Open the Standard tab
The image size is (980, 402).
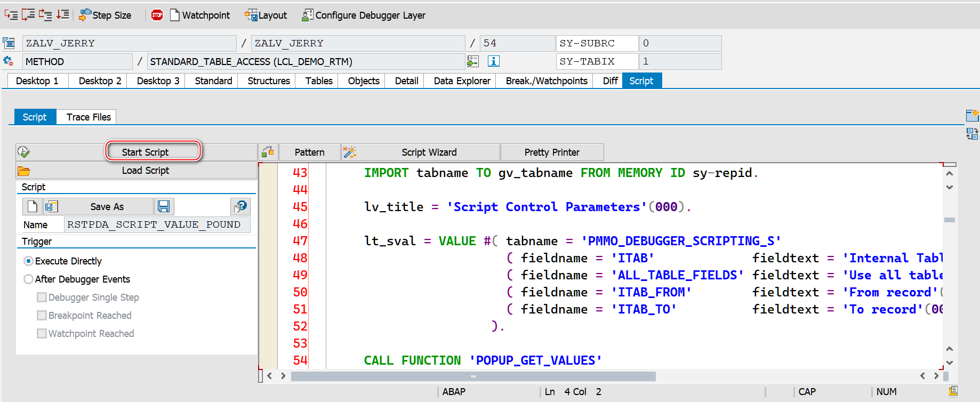coord(214,81)
